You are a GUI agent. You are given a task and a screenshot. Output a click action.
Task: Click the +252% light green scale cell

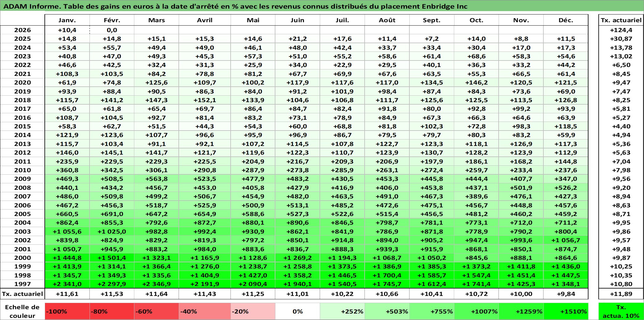point(342,311)
